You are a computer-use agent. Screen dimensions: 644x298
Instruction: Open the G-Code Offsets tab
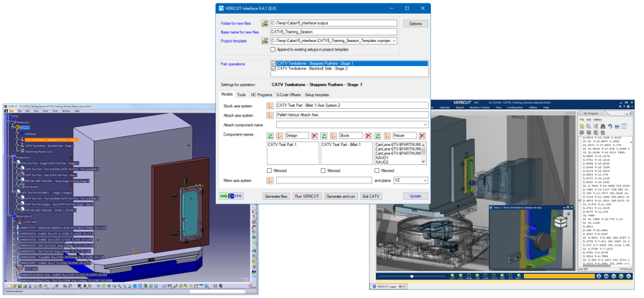click(x=289, y=95)
